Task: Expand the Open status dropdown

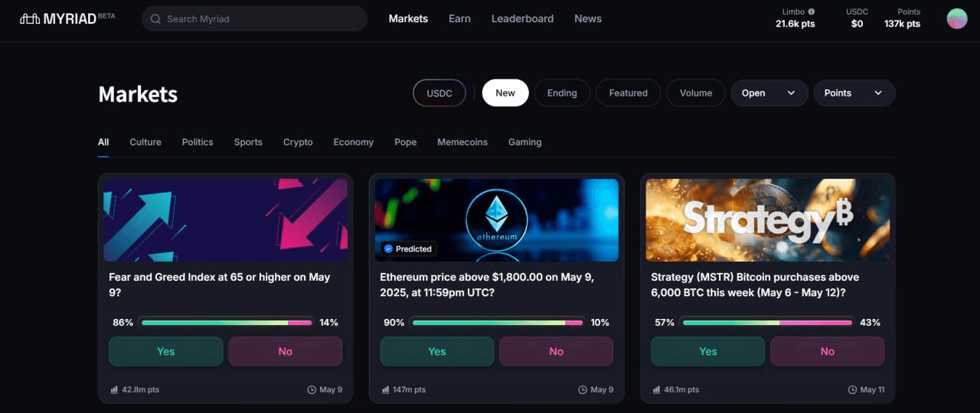Action: coord(769,93)
